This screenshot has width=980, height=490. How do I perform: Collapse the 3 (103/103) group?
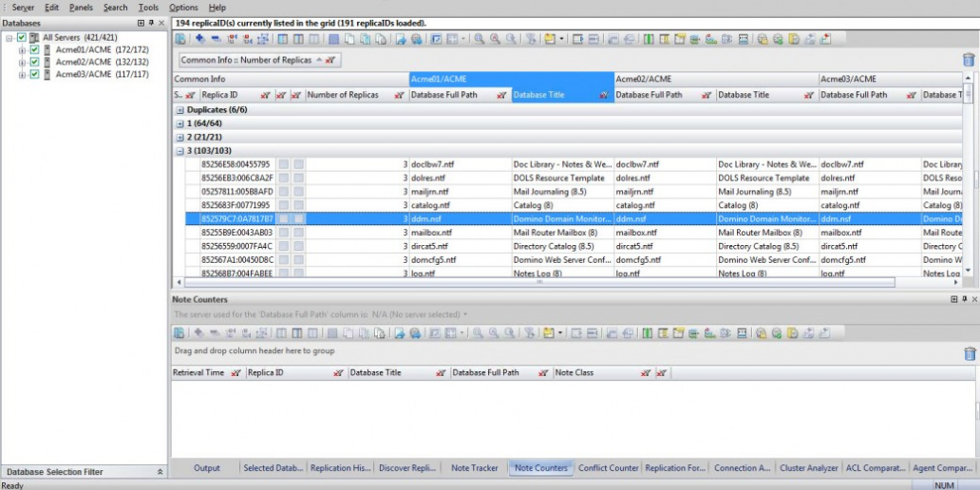pyautogui.click(x=180, y=151)
